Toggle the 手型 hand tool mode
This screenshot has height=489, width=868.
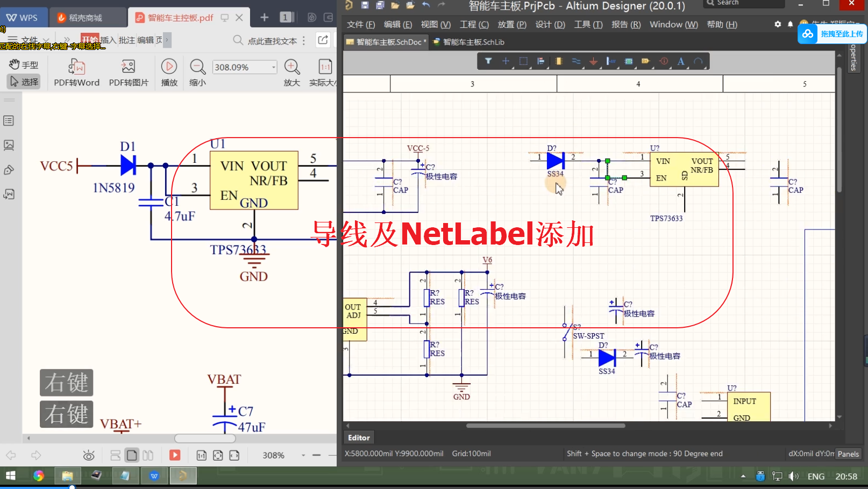point(24,64)
